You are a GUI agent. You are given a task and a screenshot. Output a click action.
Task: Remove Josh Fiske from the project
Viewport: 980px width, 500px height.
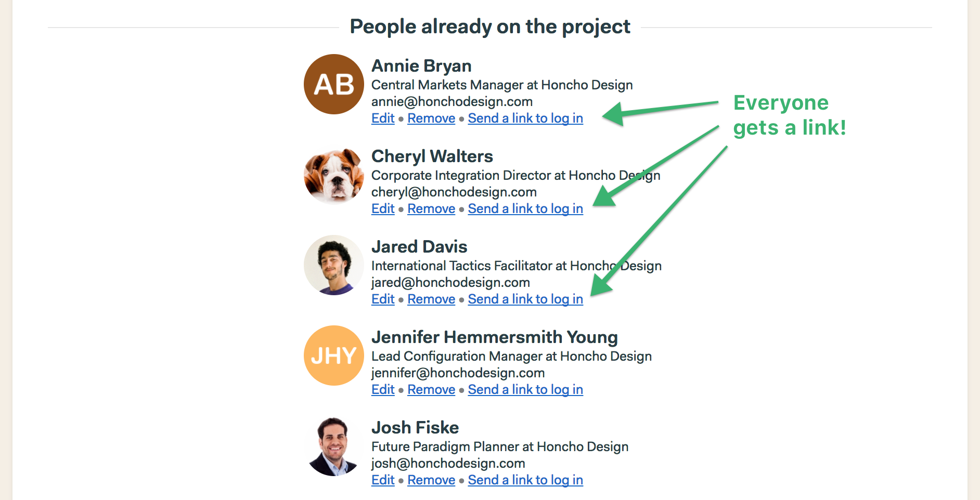point(431,480)
